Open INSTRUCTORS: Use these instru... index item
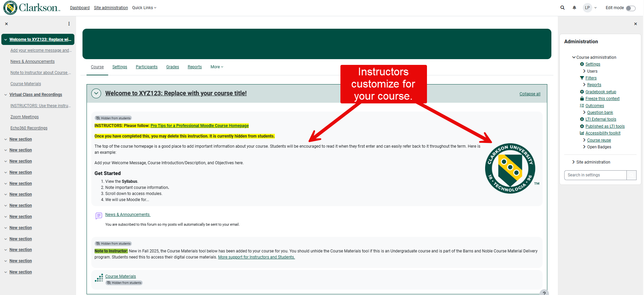644x295 pixels. point(41,106)
